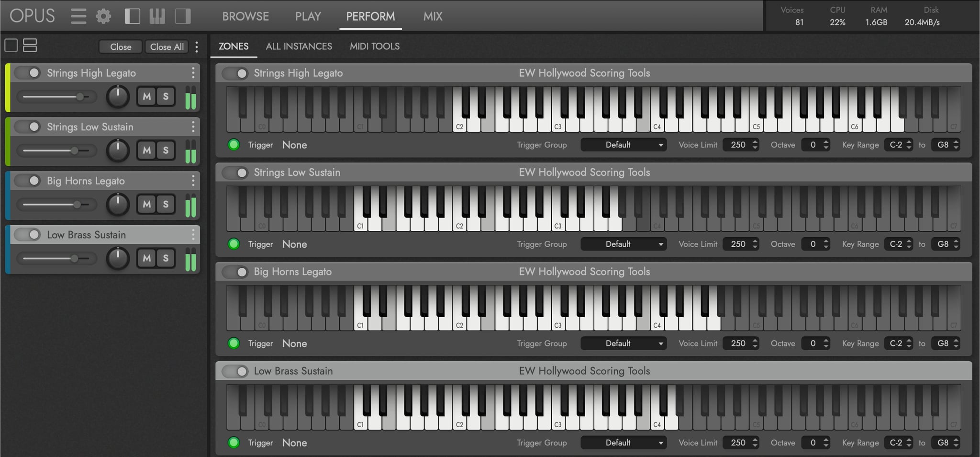Click volume slider of Strings Low Sustain
This screenshot has width=980, height=457.
coord(56,150)
